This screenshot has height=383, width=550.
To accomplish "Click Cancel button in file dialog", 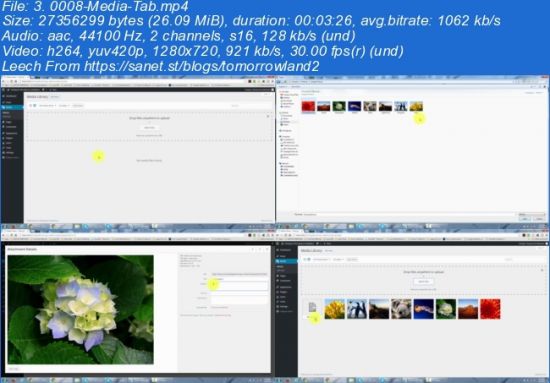I will 539,219.
